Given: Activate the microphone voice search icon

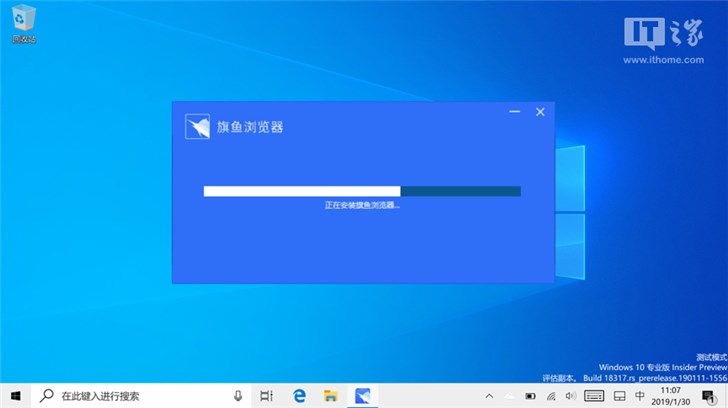Looking at the screenshot, I should pos(238,396).
